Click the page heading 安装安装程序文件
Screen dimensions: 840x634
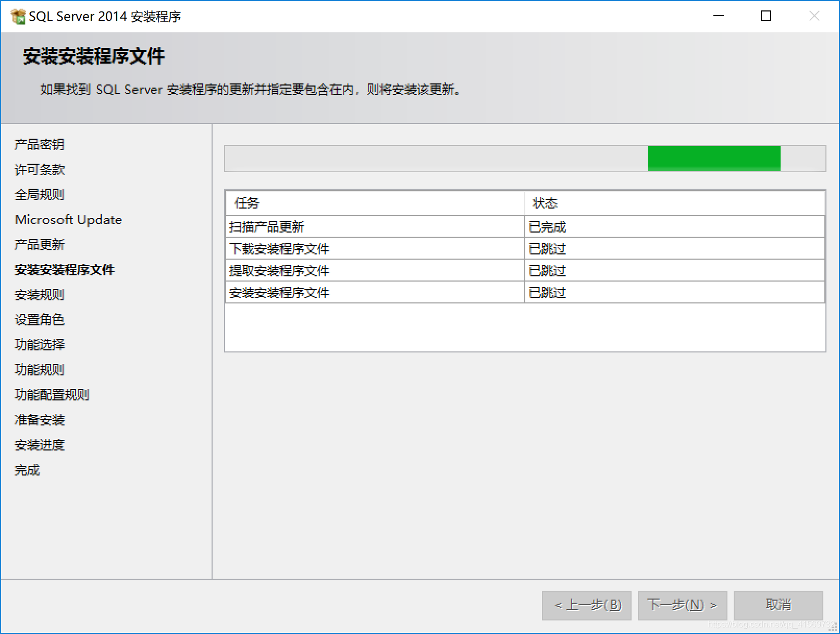94,56
